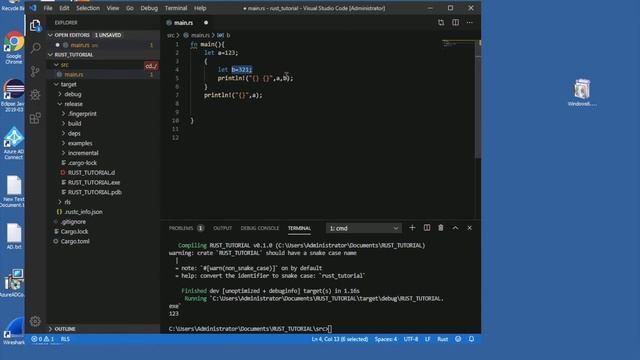Click the unsaved dot on main.rs tab

[206, 23]
